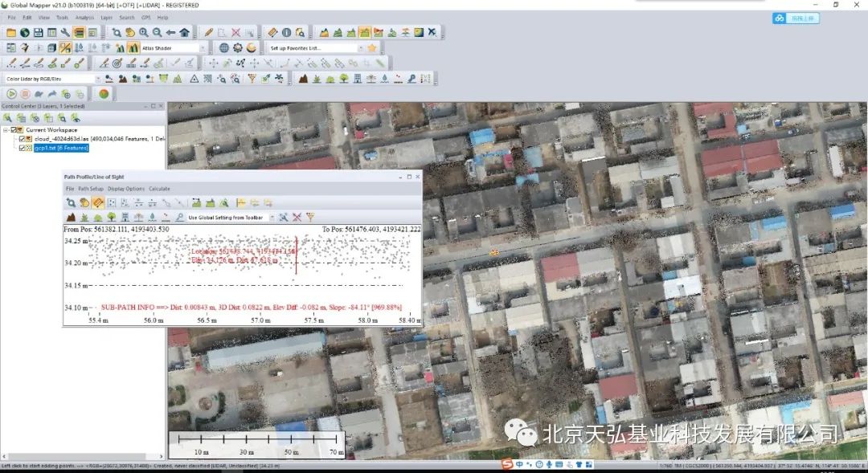Open the Search menu

coord(127,18)
